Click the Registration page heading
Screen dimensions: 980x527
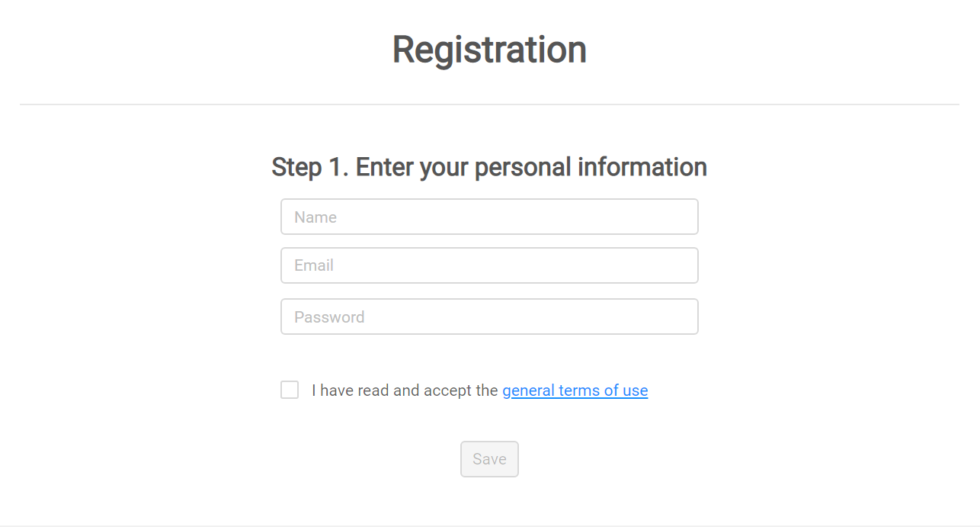point(489,50)
